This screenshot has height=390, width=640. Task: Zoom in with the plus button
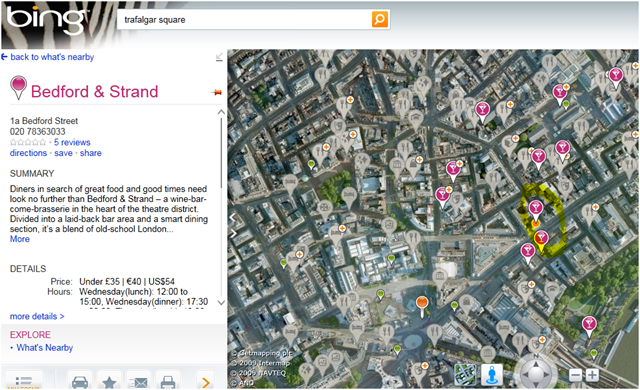[592, 375]
